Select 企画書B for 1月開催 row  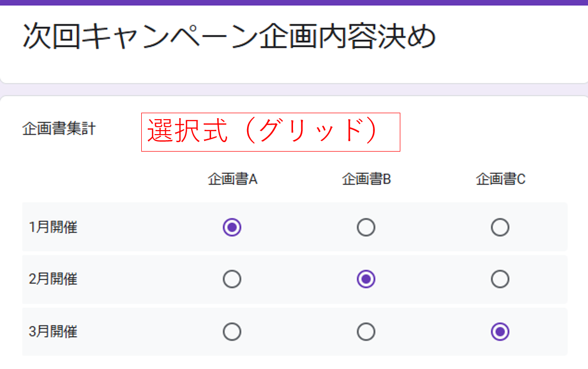coord(366,227)
